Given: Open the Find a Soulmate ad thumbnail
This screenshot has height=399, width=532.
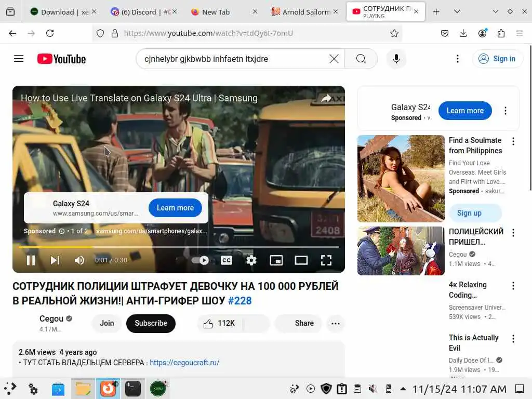Looking at the screenshot, I should 401,179.
